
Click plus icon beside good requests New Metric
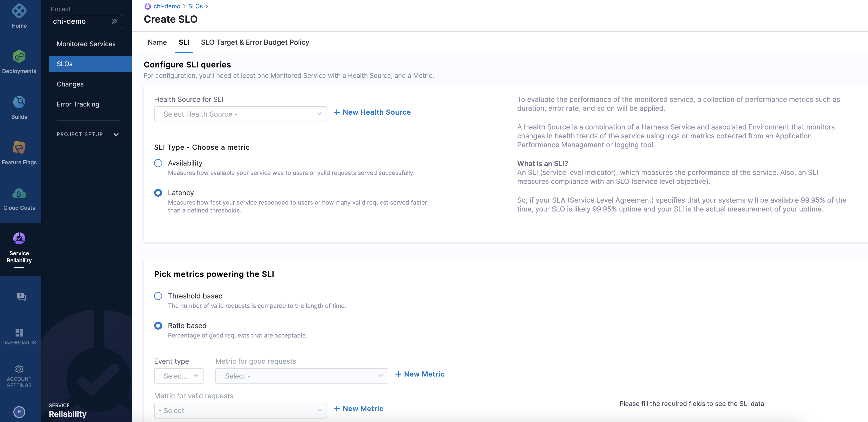[x=398, y=374]
